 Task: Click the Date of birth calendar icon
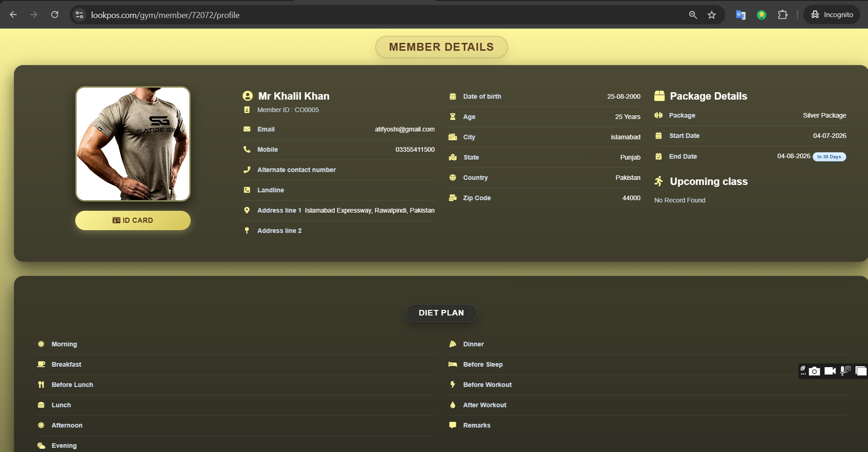(453, 96)
